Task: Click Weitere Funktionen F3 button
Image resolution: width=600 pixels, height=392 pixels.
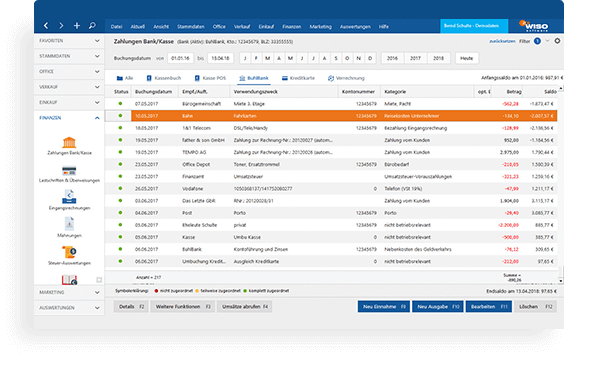Action: click(x=183, y=307)
